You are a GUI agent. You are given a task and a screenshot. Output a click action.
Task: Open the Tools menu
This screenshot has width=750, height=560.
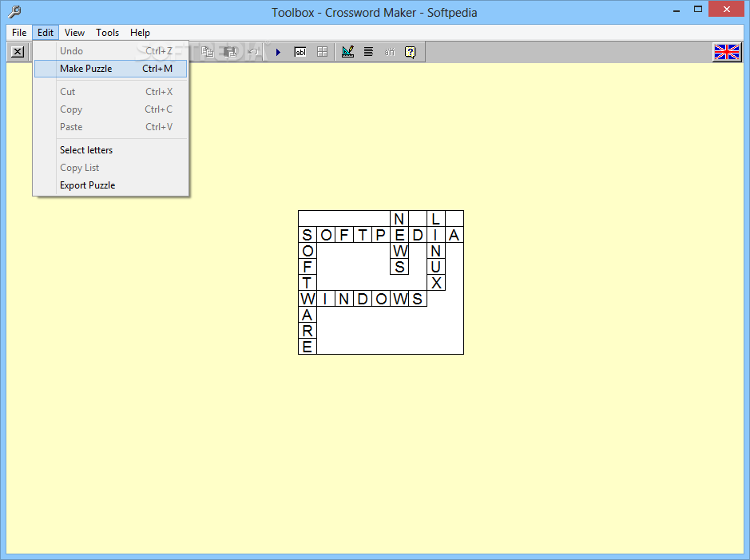pyautogui.click(x=107, y=33)
